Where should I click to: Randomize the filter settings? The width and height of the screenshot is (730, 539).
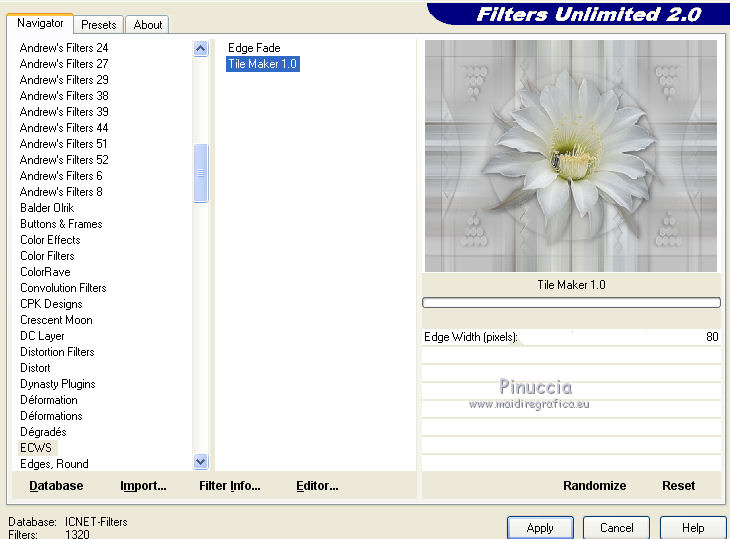pos(595,485)
